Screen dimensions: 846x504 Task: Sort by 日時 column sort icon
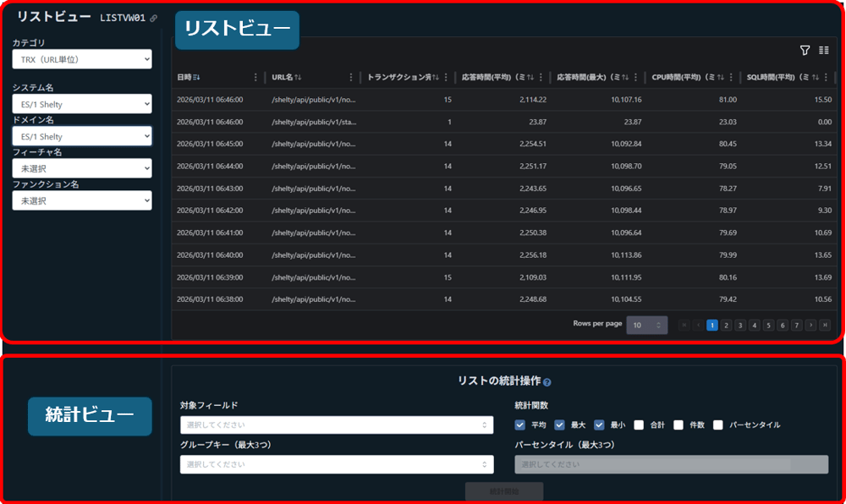(197, 77)
